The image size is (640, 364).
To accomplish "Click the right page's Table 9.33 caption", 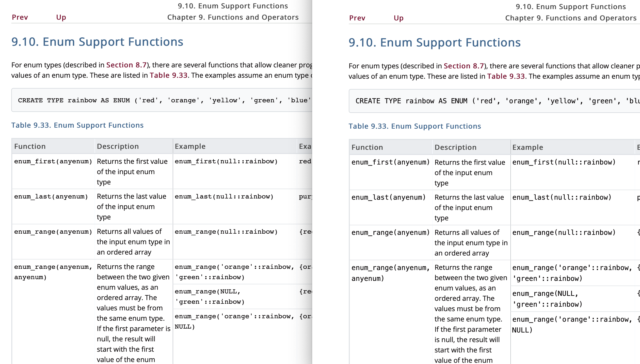I will point(415,126).
